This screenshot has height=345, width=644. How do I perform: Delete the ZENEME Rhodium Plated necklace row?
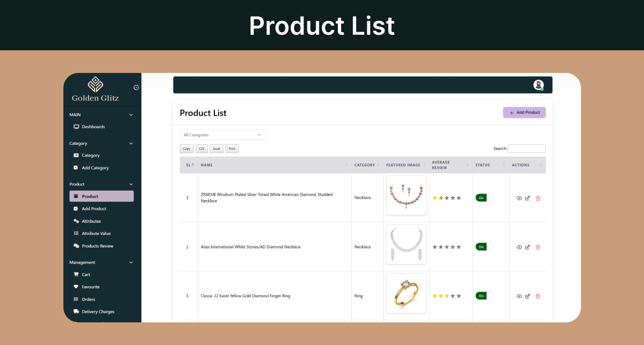(x=538, y=198)
